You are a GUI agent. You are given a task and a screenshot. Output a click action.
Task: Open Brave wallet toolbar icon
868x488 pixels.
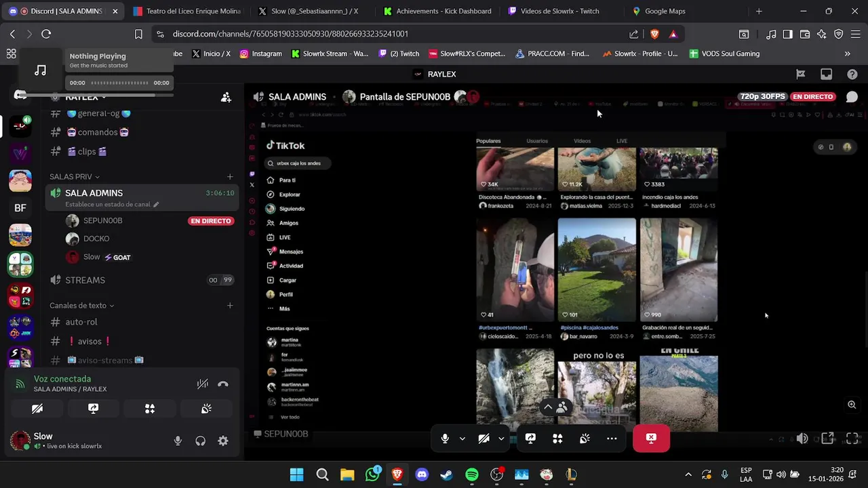coord(805,34)
